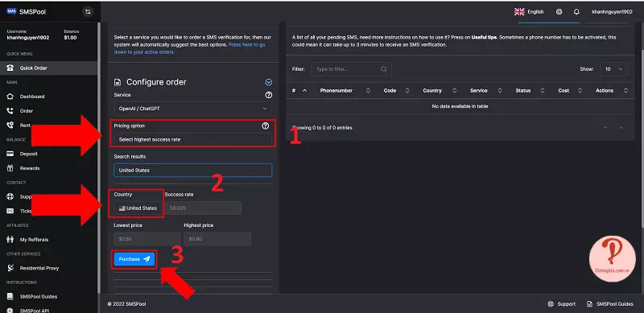The image size is (644, 313).
Task: Open the notifications bell
Action: click(576, 12)
